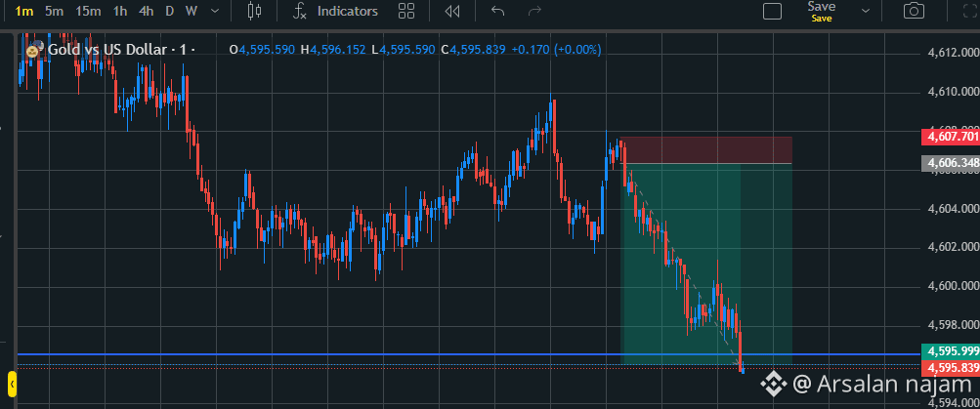This screenshot has width=980, height=409.
Task: Redo the chart action
Action: tap(535, 11)
